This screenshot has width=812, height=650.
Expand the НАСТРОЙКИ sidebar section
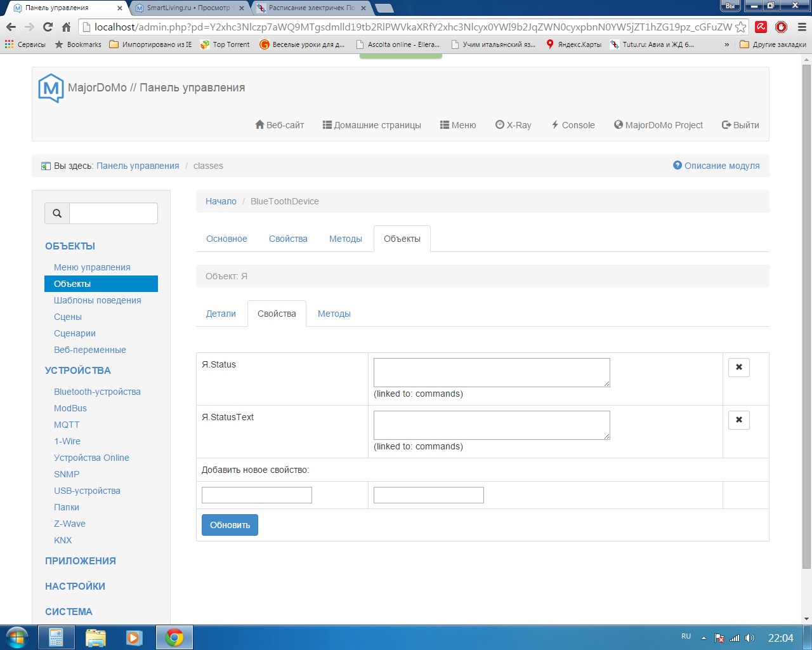pyautogui.click(x=75, y=587)
